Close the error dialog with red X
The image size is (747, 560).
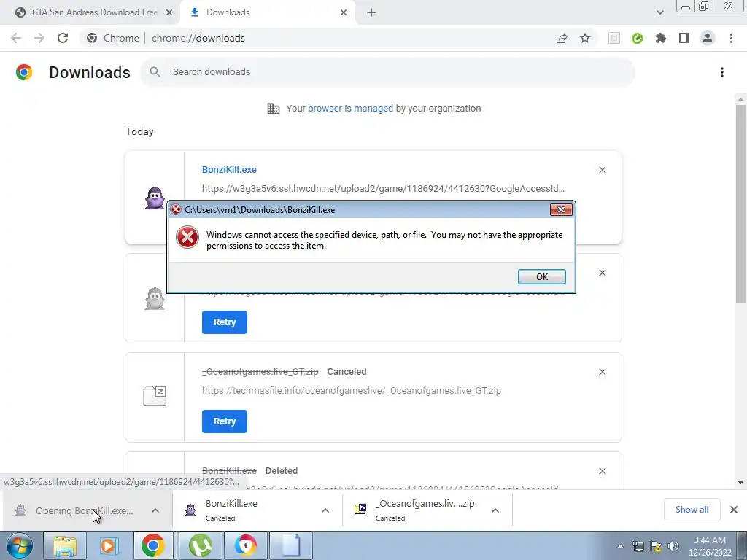[x=561, y=209]
